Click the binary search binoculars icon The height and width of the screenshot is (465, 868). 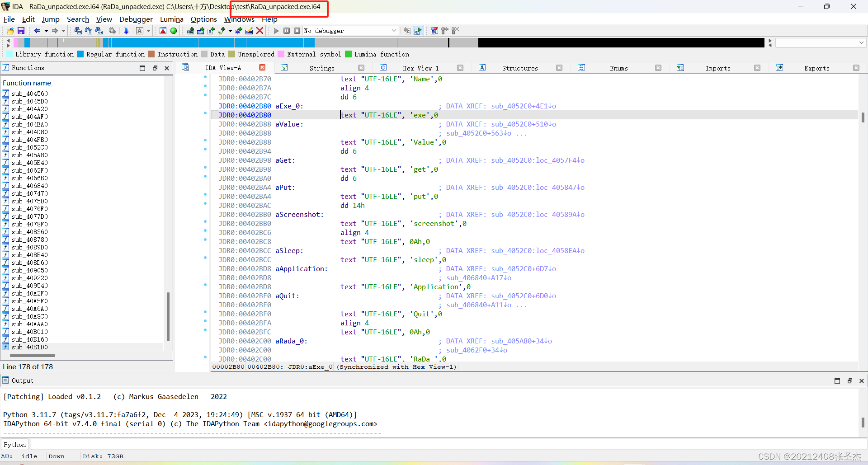click(x=99, y=31)
